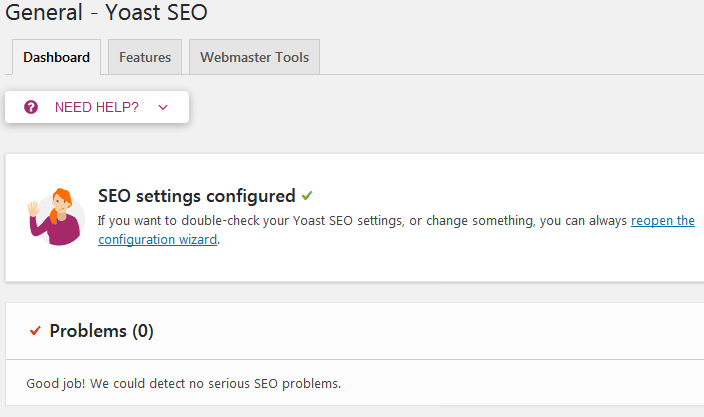
Task: Toggle the Problems (0) section header
Action: click(355, 331)
